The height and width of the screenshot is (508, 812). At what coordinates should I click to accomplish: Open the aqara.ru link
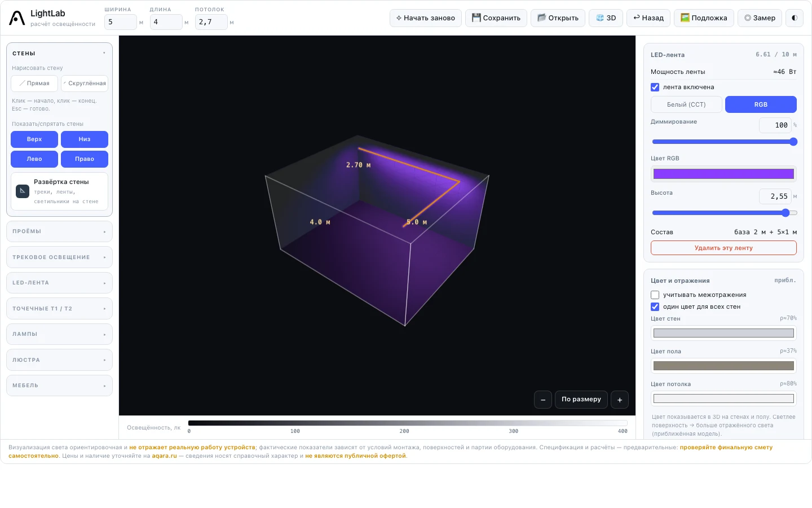pyautogui.click(x=164, y=456)
